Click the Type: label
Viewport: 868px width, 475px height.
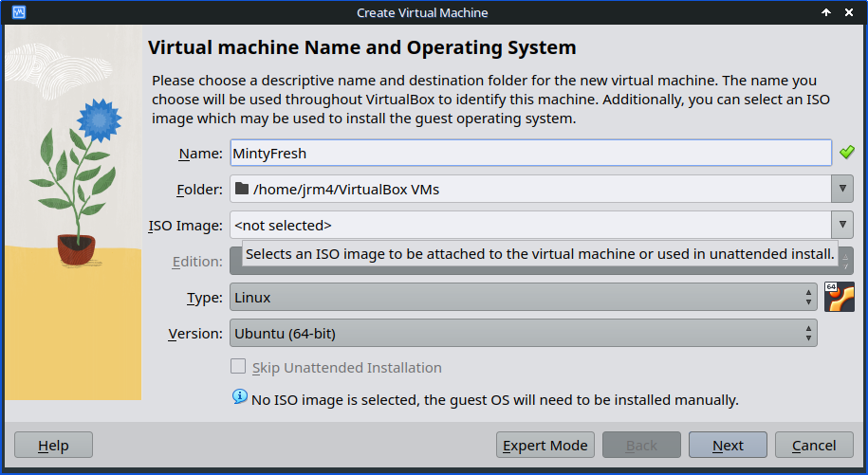click(204, 298)
